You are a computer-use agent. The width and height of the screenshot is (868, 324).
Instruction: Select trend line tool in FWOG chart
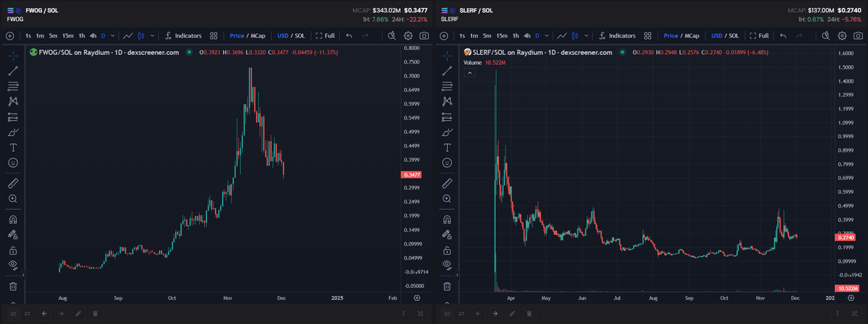pos(13,70)
